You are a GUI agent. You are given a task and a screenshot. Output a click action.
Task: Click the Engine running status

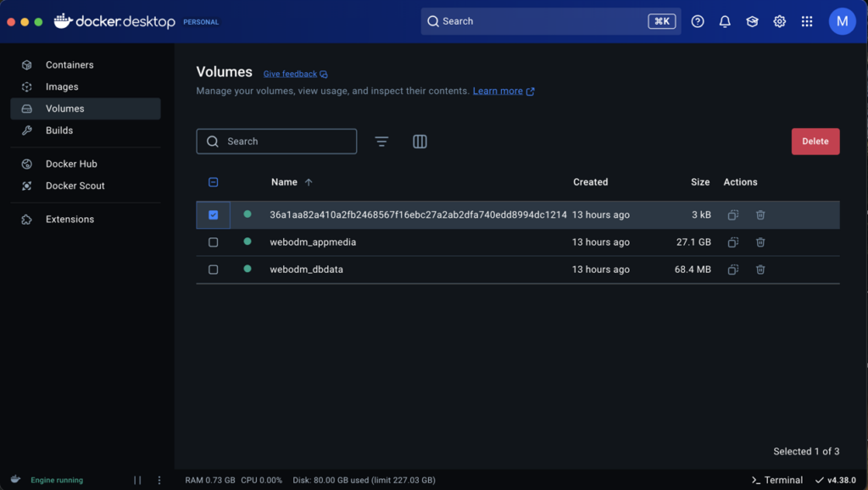(57, 480)
